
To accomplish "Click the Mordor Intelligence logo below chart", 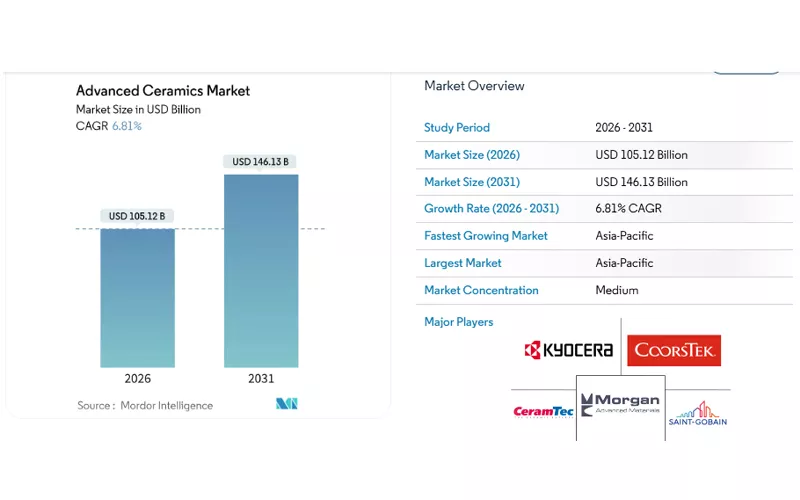I will (287, 404).
